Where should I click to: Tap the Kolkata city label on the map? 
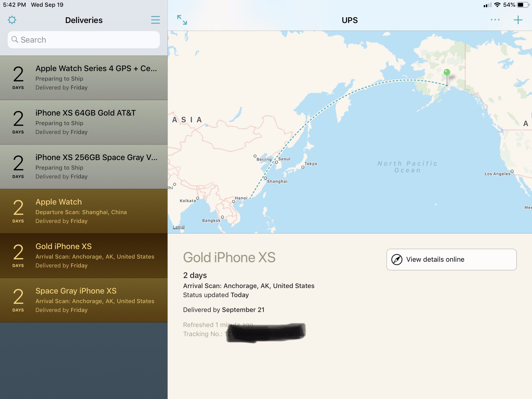[188, 201]
